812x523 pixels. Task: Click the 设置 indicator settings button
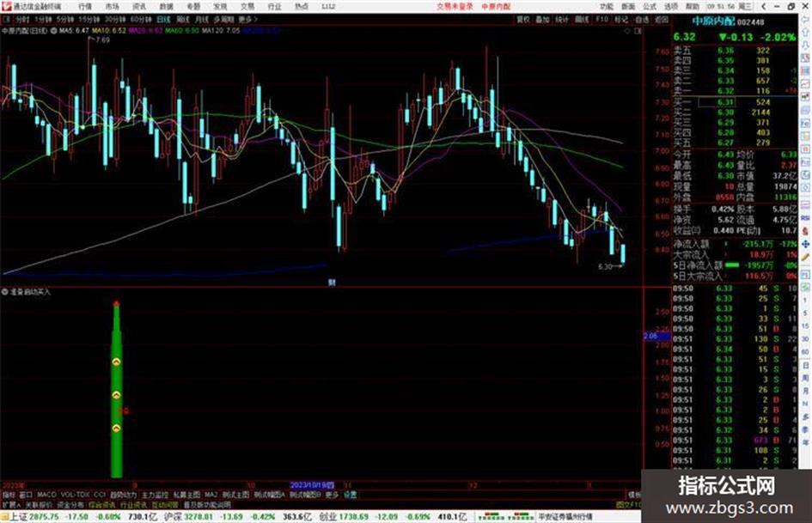tap(350, 495)
